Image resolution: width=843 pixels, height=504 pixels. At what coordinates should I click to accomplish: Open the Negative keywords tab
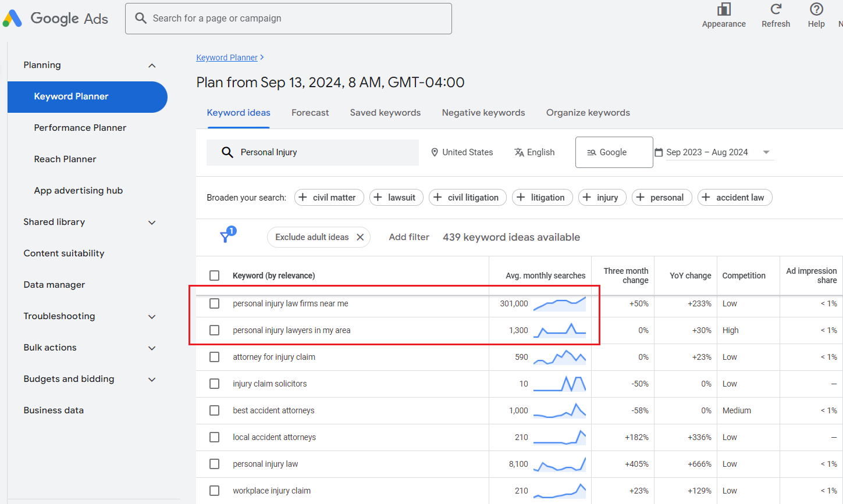483,112
